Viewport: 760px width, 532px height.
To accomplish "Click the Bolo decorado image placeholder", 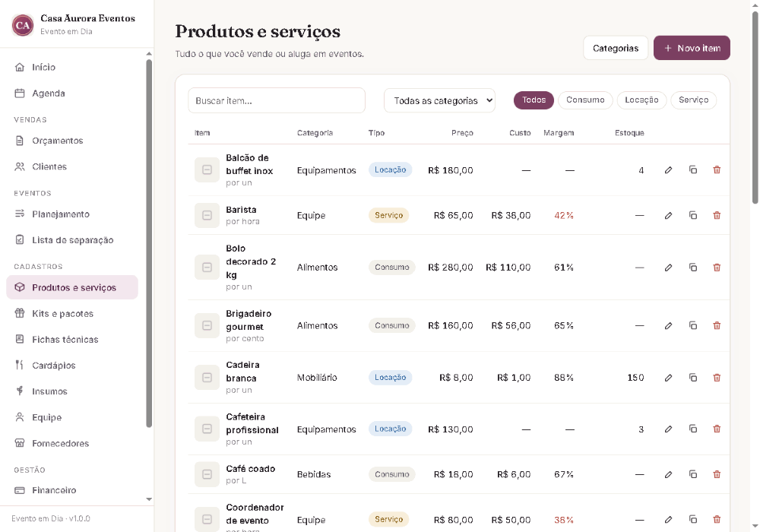I will [x=207, y=268].
